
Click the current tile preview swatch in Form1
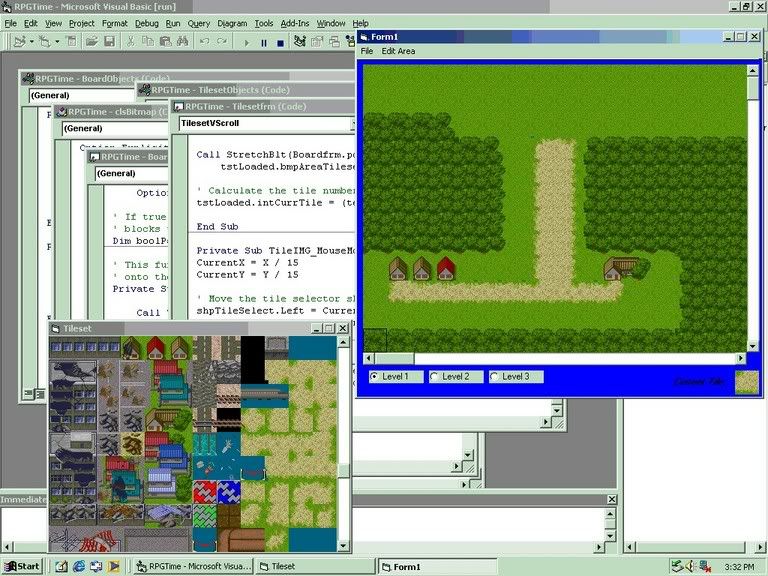(746, 382)
